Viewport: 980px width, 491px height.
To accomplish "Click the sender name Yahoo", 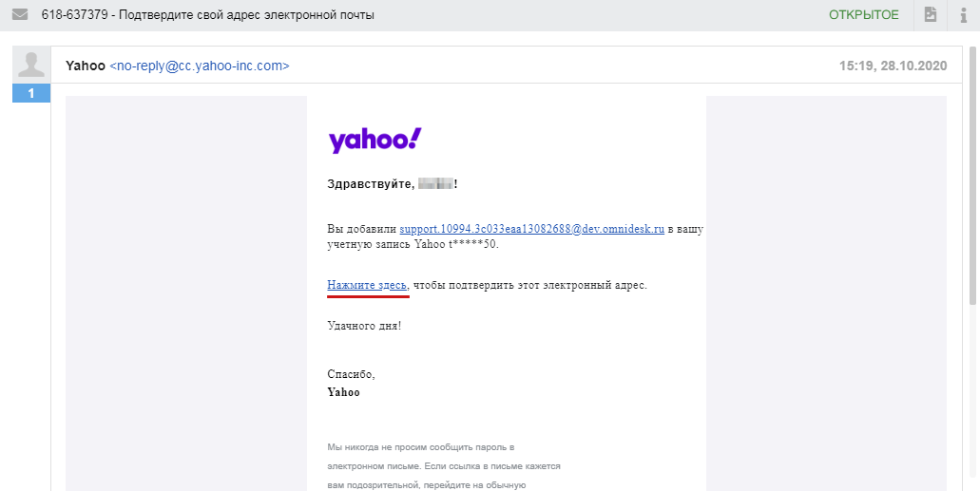I will coord(85,66).
